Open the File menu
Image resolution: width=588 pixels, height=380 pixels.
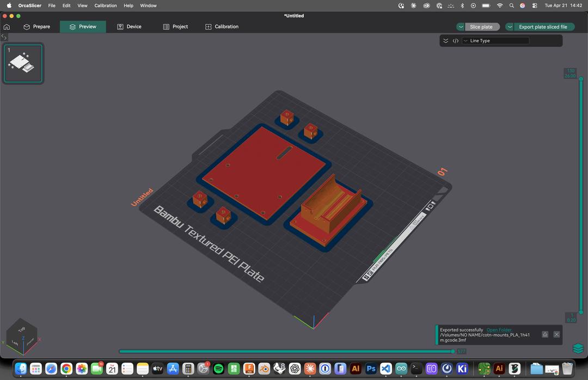(x=52, y=5)
